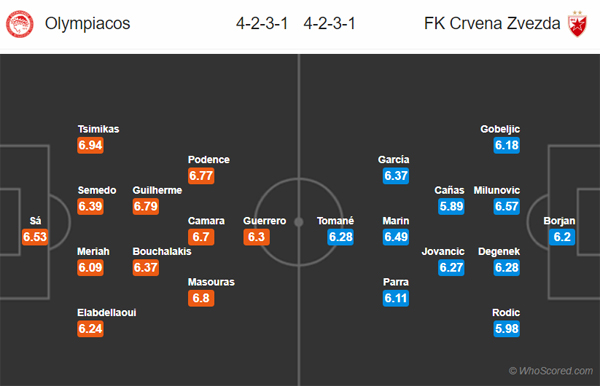Image resolution: width=600 pixels, height=386 pixels.
Task: Click Marin's 6.49 rating badge
Action: (396, 237)
